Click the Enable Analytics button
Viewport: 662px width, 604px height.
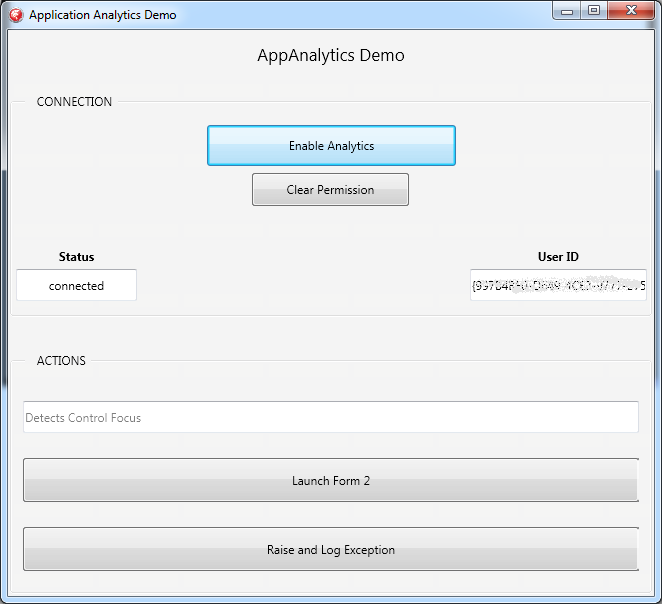tap(331, 146)
